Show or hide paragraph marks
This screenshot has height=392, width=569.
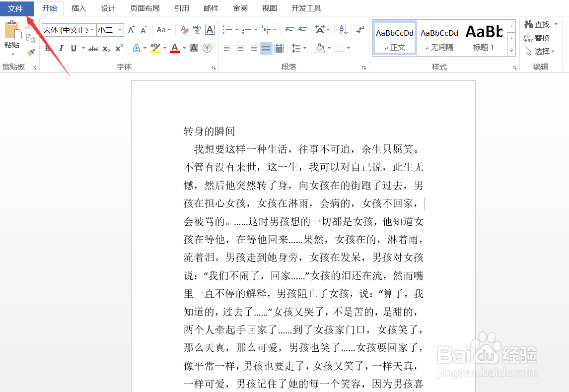pyautogui.click(x=360, y=30)
